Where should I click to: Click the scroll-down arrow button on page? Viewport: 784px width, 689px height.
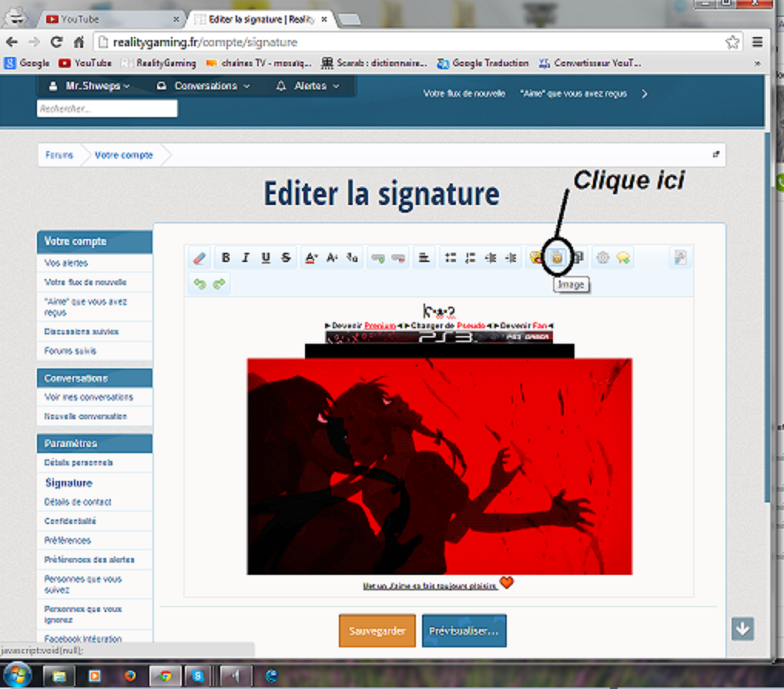pyautogui.click(x=743, y=629)
